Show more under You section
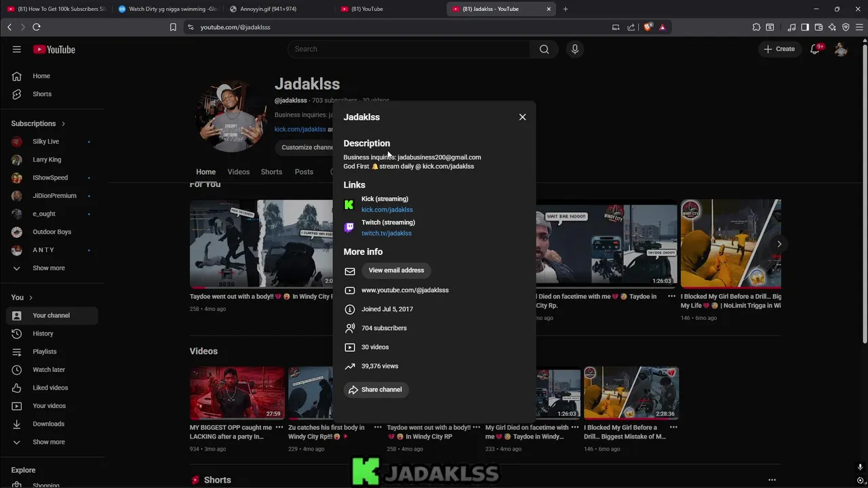Screen dimensions: 868x488 (52, 442)
